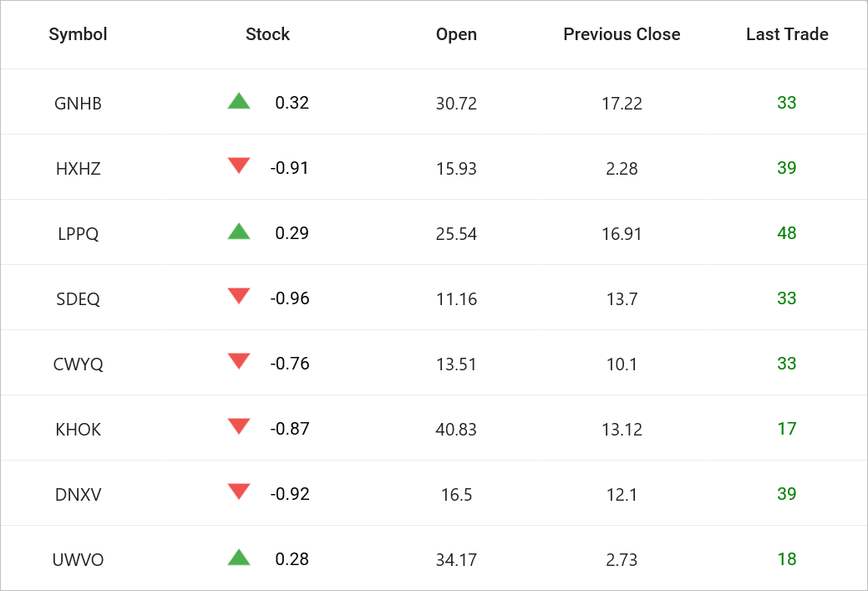Click the green up arrow for GNHB
Screen dimensions: 868x591
click(239, 102)
